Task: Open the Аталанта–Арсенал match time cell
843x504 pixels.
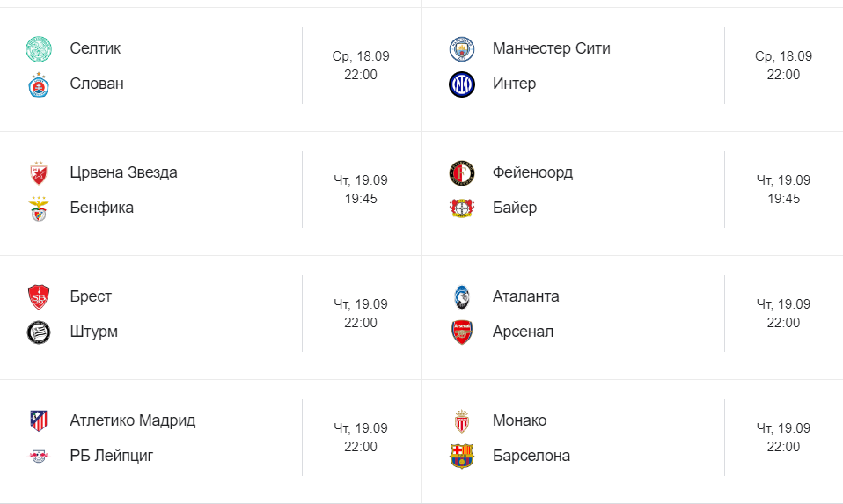Action: [x=783, y=314]
